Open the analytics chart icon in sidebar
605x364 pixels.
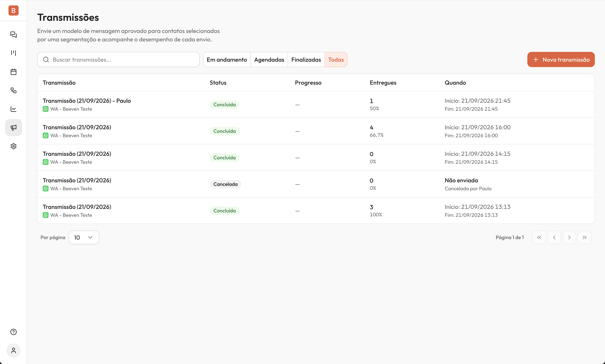coord(14,109)
